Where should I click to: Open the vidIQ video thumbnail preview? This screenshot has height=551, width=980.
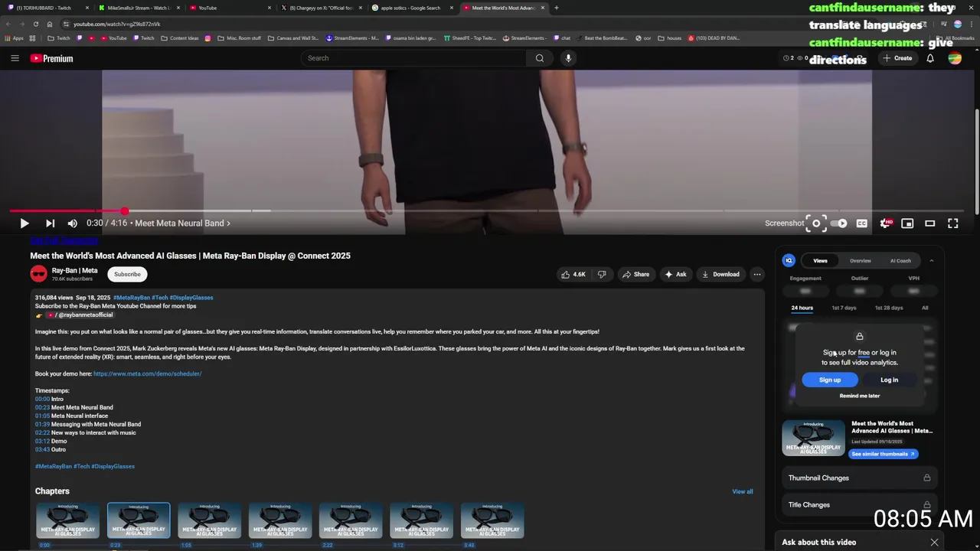click(x=813, y=438)
